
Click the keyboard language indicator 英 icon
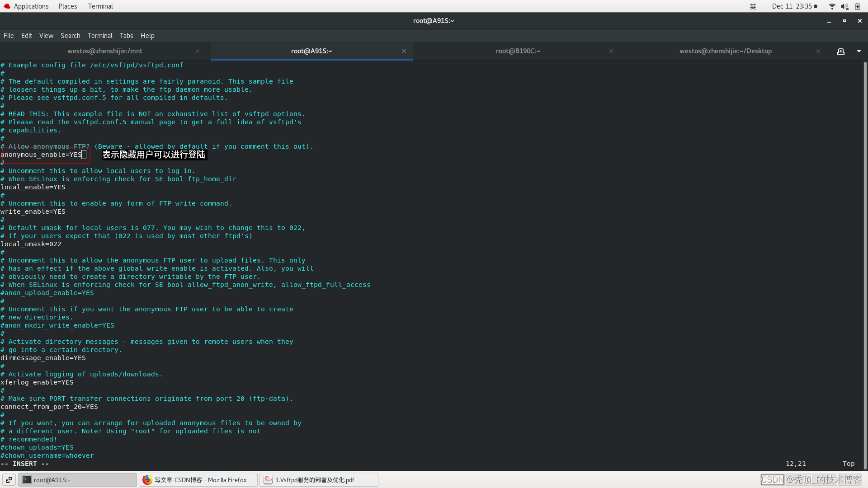point(752,6)
